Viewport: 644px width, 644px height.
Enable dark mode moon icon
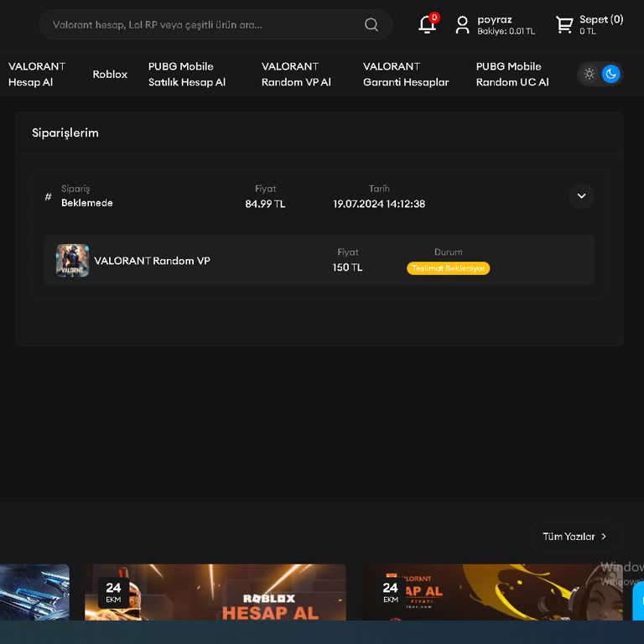pos(611,74)
